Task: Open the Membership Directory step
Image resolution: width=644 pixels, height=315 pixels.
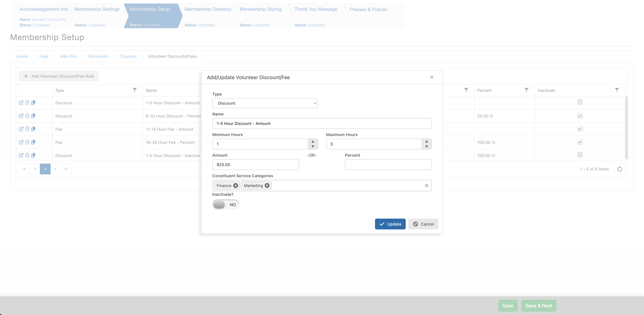Action: coord(208,9)
